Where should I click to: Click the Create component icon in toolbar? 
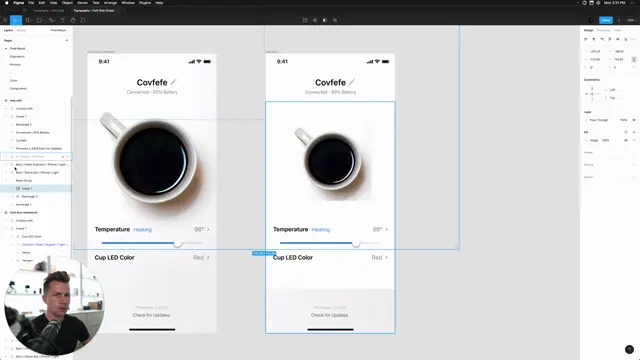click(315, 20)
